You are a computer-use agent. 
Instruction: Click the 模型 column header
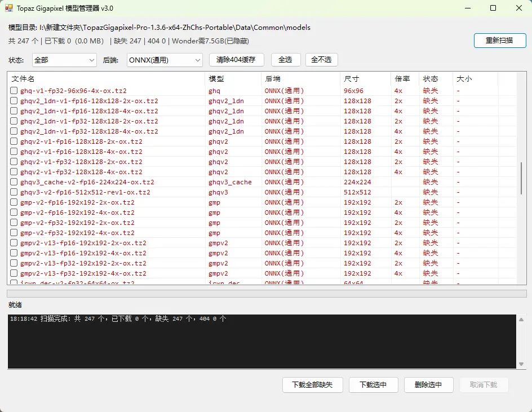pyautogui.click(x=233, y=79)
